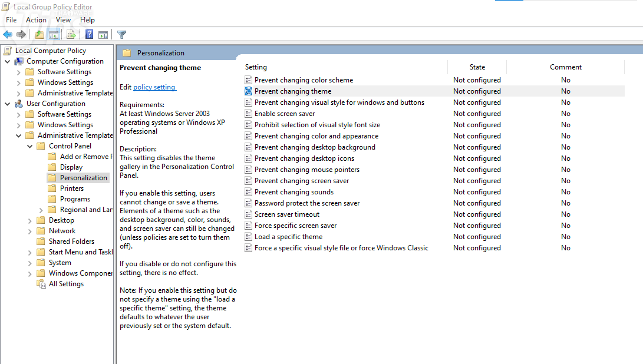Expand the Start Menu and Taskbar node
The height and width of the screenshot is (364, 643).
(30, 252)
